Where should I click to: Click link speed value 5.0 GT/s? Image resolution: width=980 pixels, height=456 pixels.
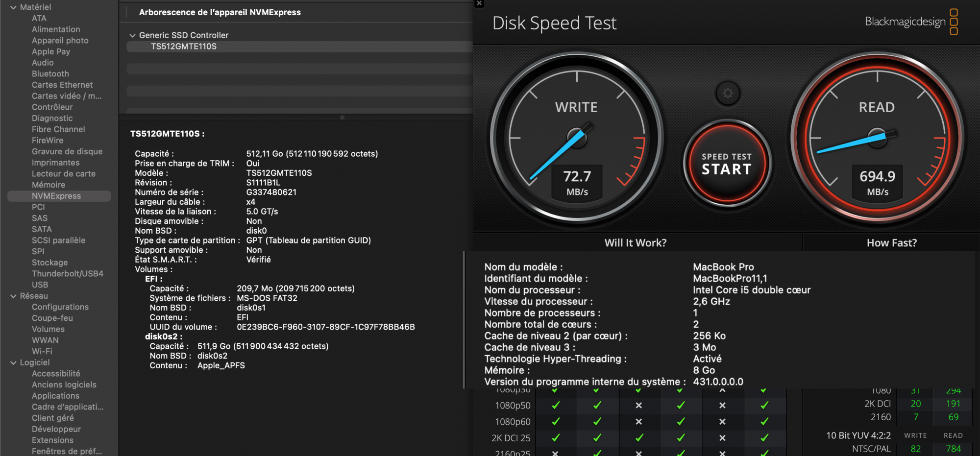point(262,212)
